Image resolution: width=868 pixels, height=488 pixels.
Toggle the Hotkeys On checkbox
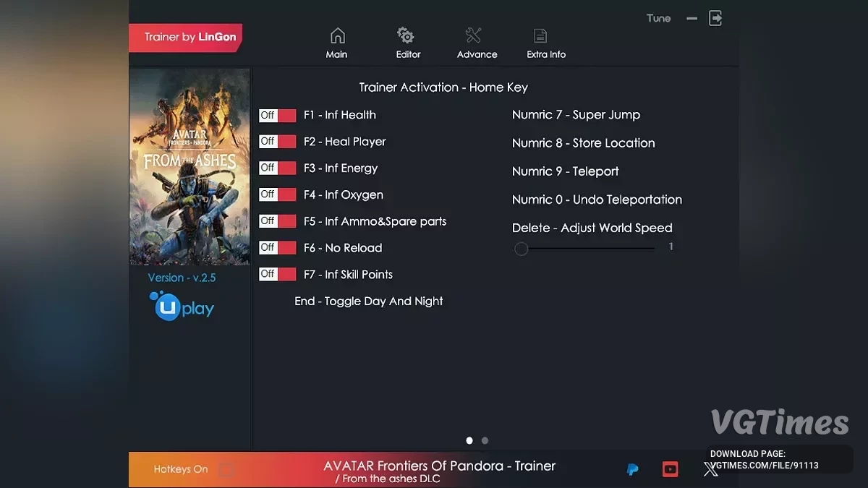(226, 470)
